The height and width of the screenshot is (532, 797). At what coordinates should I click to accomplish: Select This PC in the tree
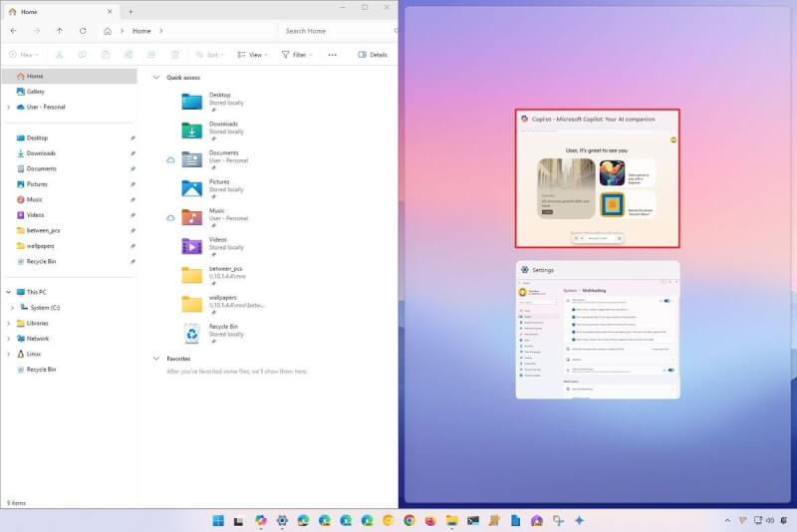(36, 292)
